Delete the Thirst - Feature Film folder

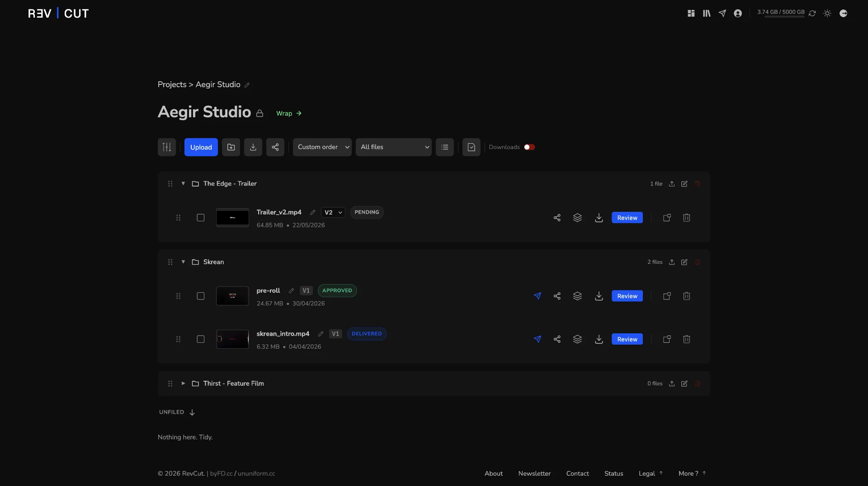pos(697,383)
